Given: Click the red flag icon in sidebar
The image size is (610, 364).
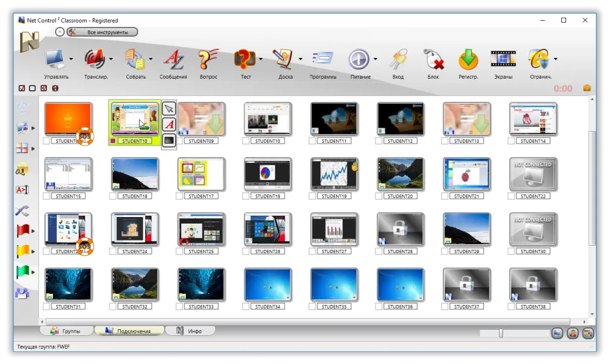Looking at the screenshot, I should (x=23, y=231).
